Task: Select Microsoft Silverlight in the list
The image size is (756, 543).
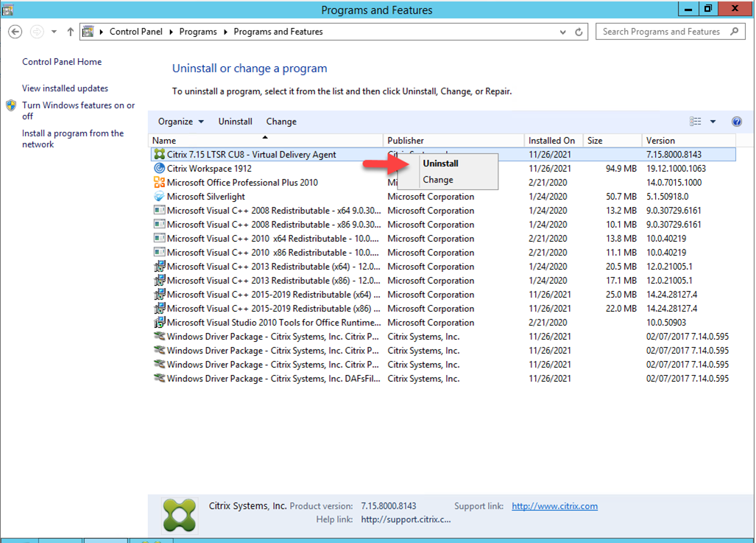Action: click(x=206, y=197)
